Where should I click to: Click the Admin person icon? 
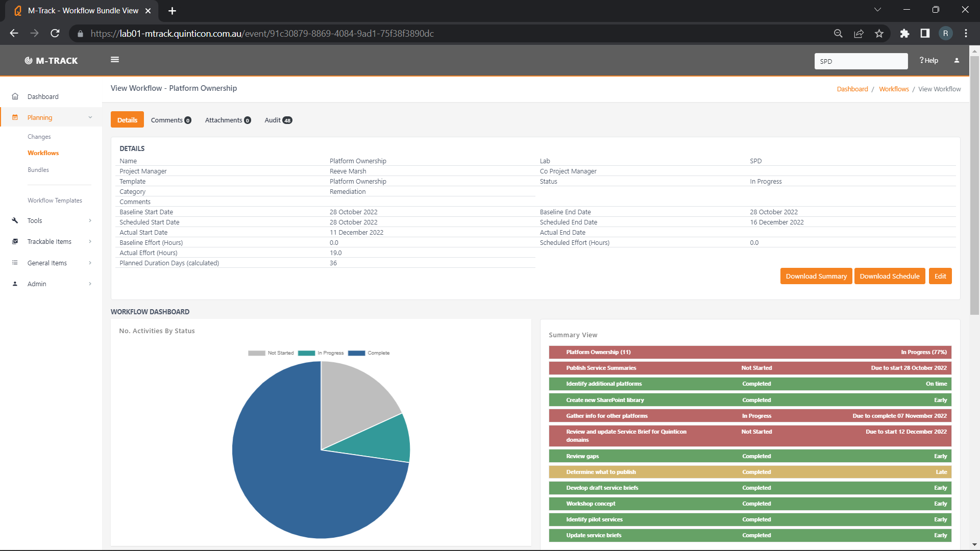click(x=15, y=284)
